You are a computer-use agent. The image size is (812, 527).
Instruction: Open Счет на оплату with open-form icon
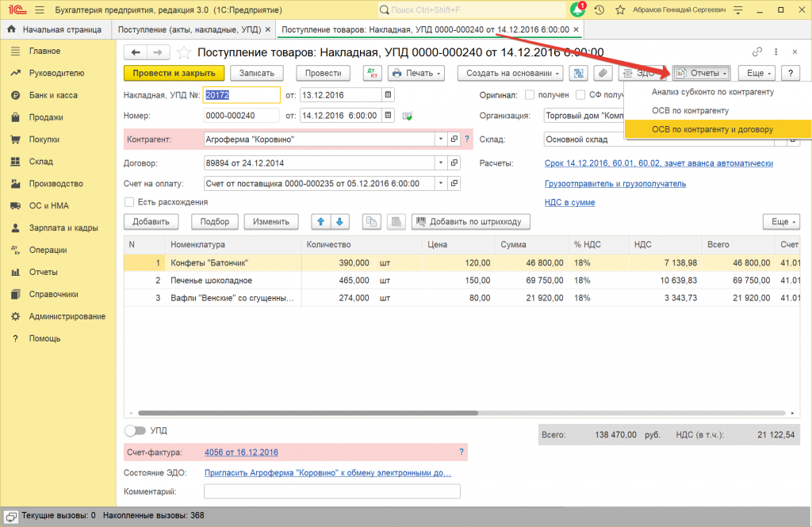tap(454, 183)
